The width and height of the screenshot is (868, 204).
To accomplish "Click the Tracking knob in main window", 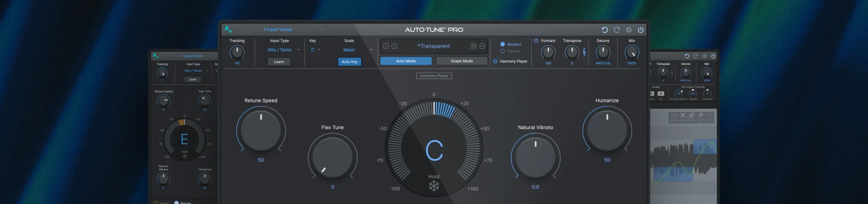I will coord(237,53).
